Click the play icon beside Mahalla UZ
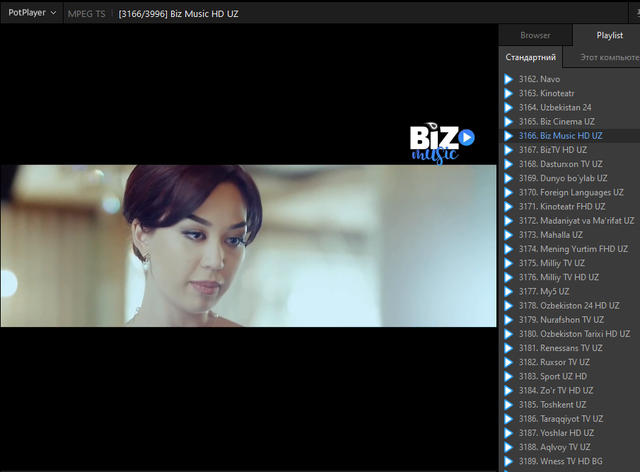 [508, 235]
